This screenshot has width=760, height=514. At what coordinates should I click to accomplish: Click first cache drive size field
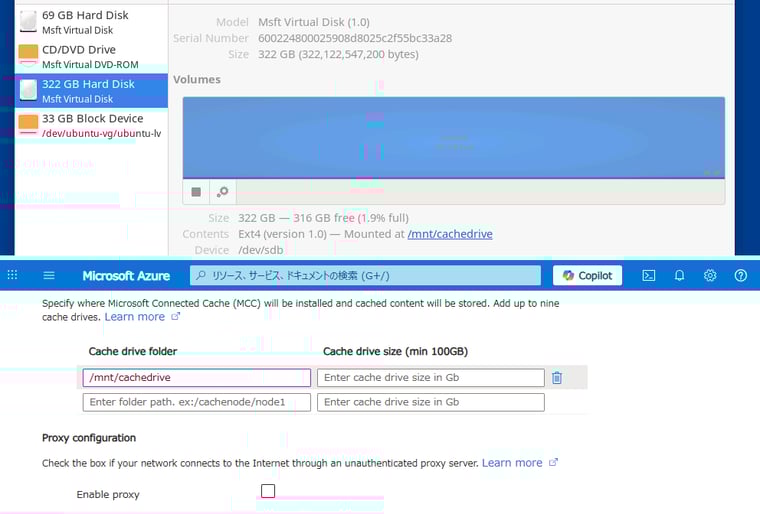pyautogui.click(x=431, y=378)
